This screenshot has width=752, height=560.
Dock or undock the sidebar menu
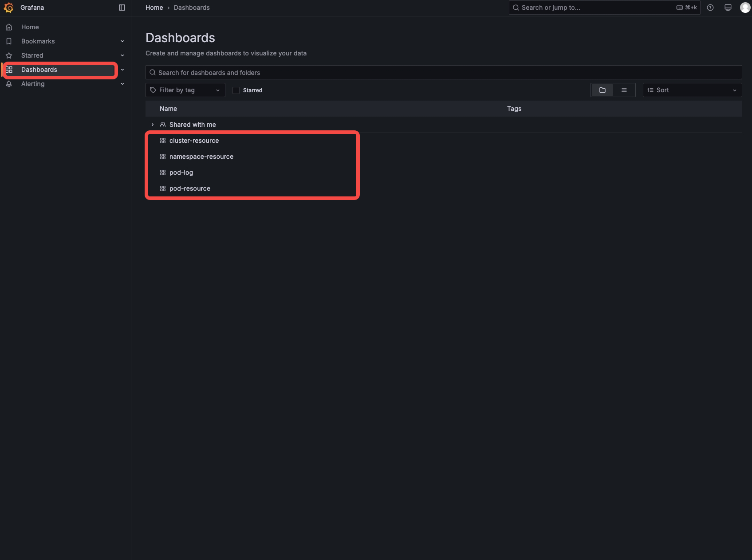[122, 8]
